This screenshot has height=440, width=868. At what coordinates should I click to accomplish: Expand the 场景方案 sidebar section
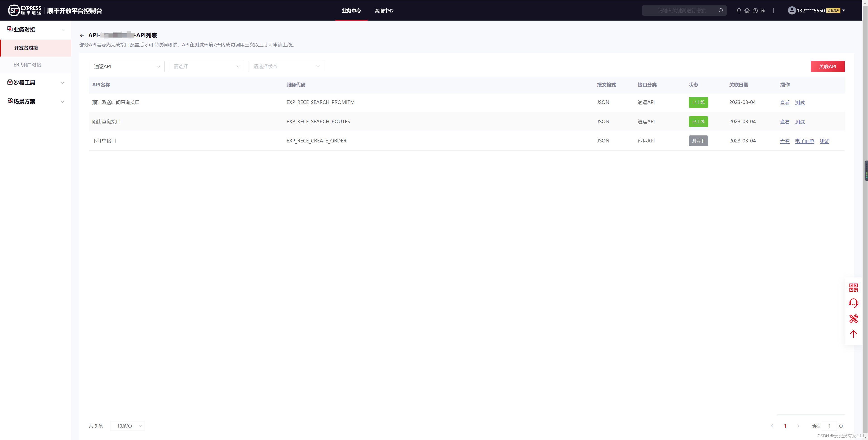tap(35, 102)
